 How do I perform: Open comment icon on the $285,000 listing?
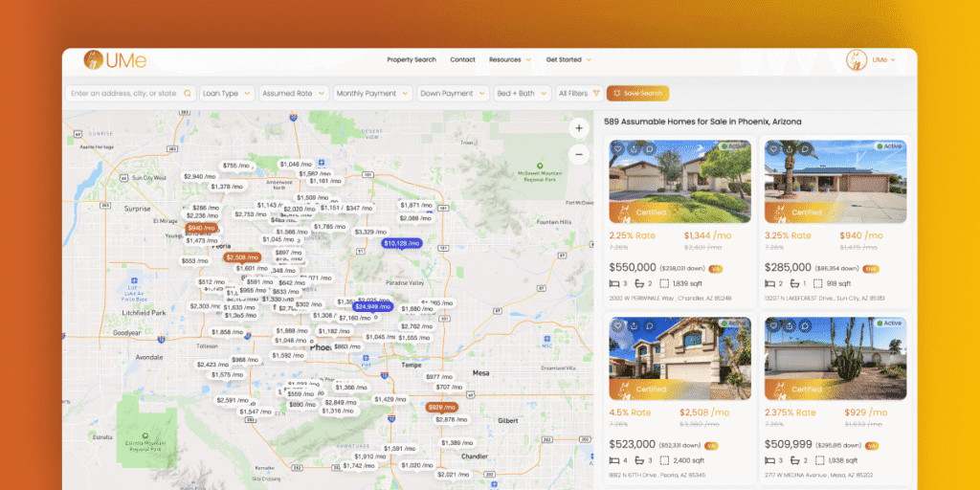tap(804, 149)
